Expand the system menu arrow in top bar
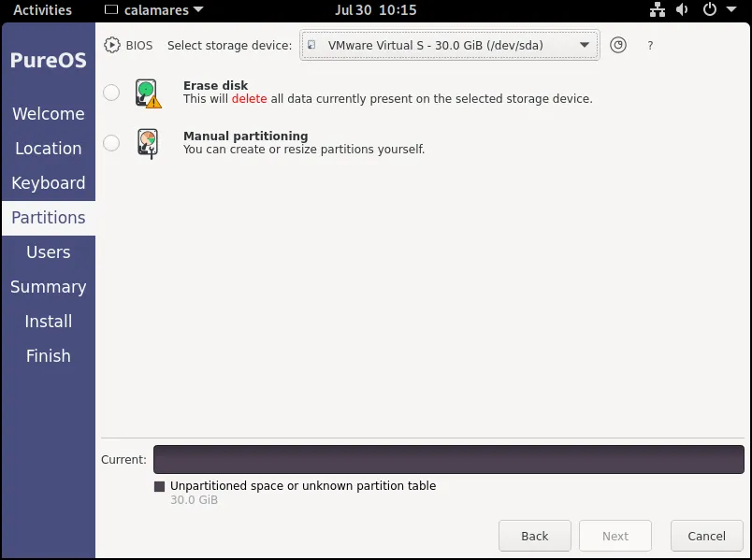Viewport: 752px width, 560px height. click(730, 10)
